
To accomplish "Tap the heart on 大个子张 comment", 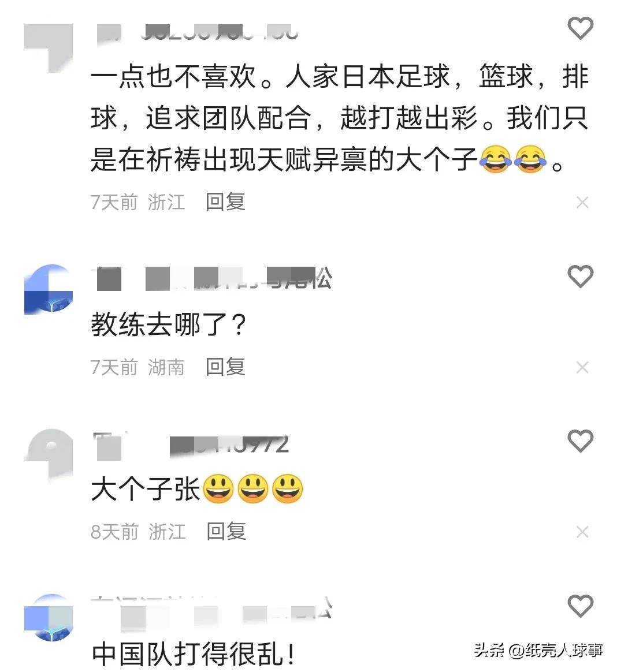I will (580, 440).
